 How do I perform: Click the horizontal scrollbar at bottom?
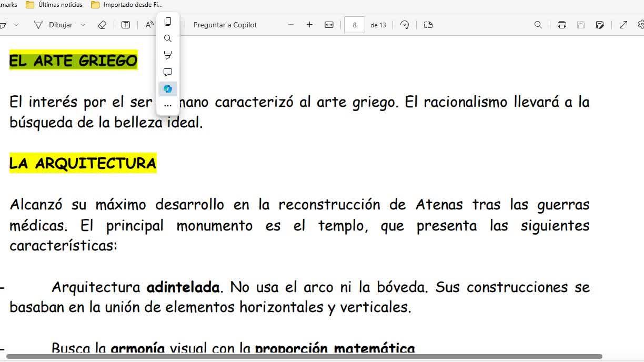tap(304, 357)
